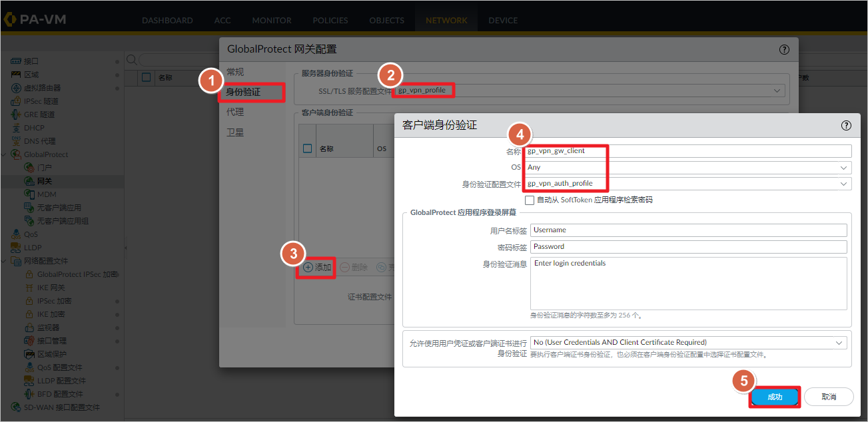The width and height of the screenshot is (868, 422).
Task: Open GlobalProtect IPSec 加密 lock icon
Action: click(x=29, y=274)
